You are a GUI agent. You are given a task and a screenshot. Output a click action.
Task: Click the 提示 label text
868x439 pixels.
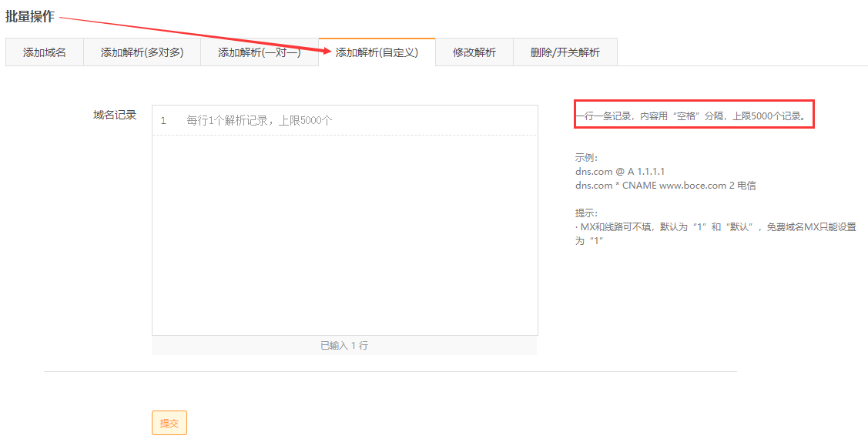pyautogui.click(x=586, y=213)
